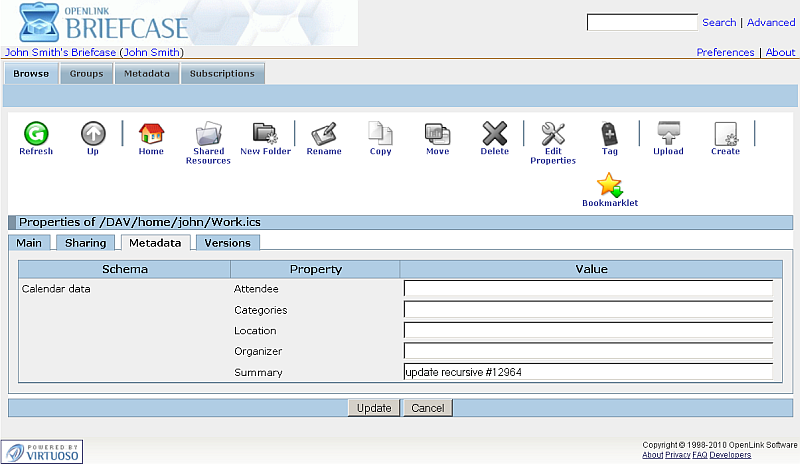Open the Versions tab
The width and height of the screenshot is (800, 469).
click(227, 242)
